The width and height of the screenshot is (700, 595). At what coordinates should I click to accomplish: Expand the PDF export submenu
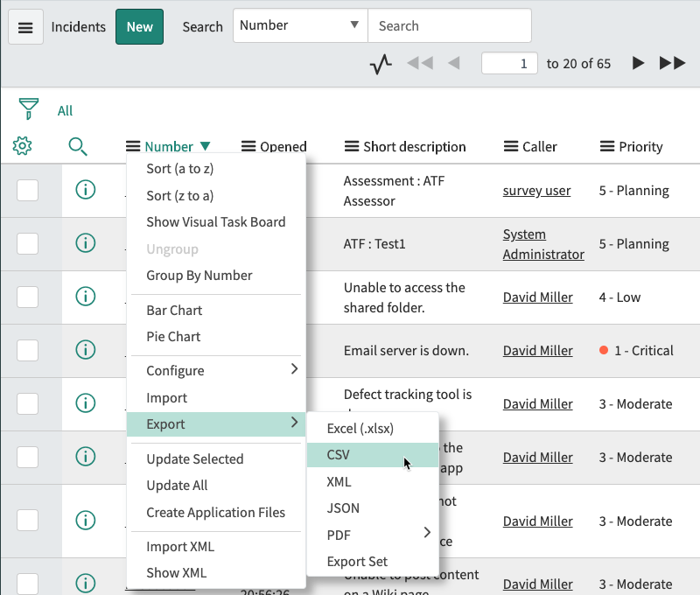coord(373,535)
